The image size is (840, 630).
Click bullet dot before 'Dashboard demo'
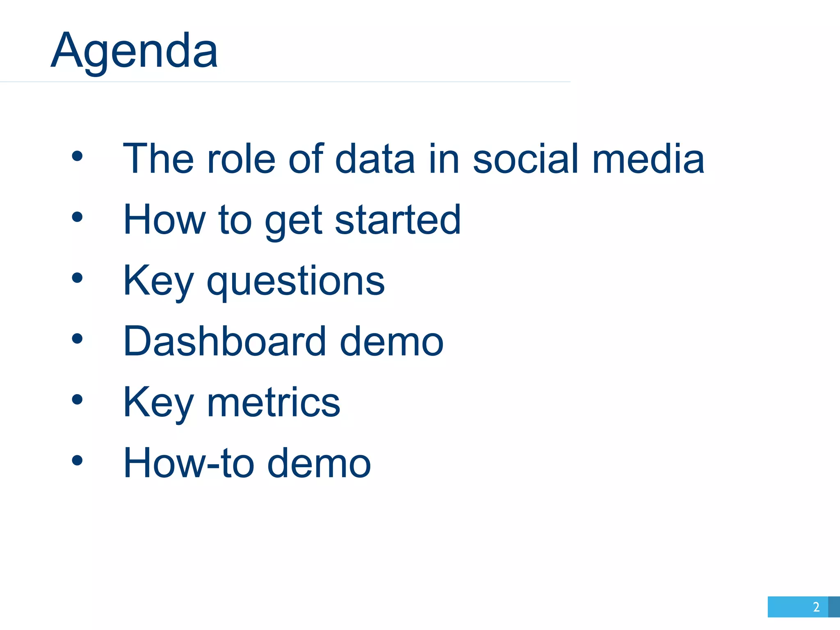(77, 339)
